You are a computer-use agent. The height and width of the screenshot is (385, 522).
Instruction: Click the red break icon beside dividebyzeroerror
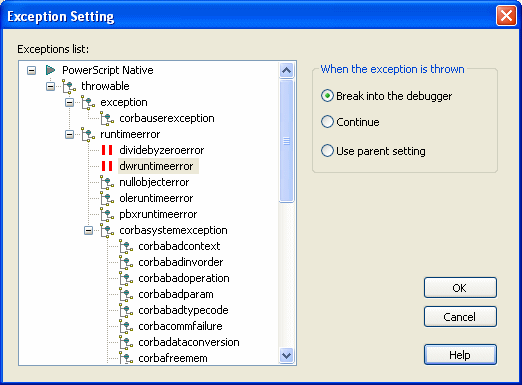pos(107,150)
